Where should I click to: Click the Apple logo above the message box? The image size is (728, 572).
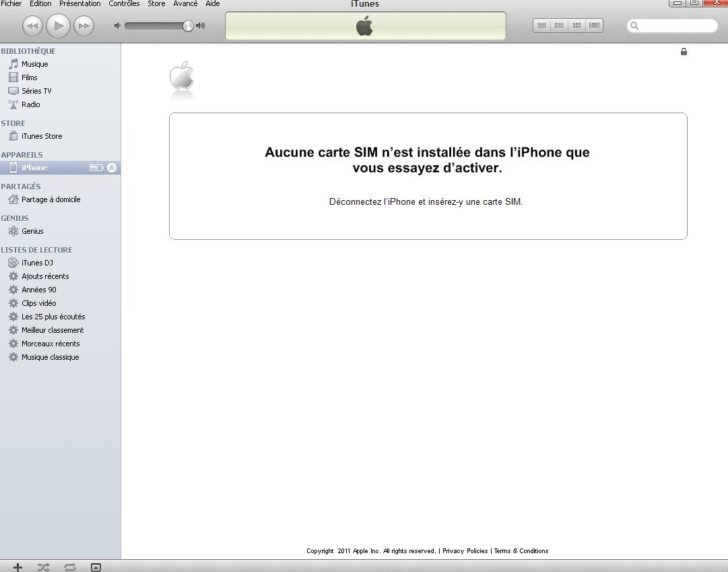click(182, 75)
